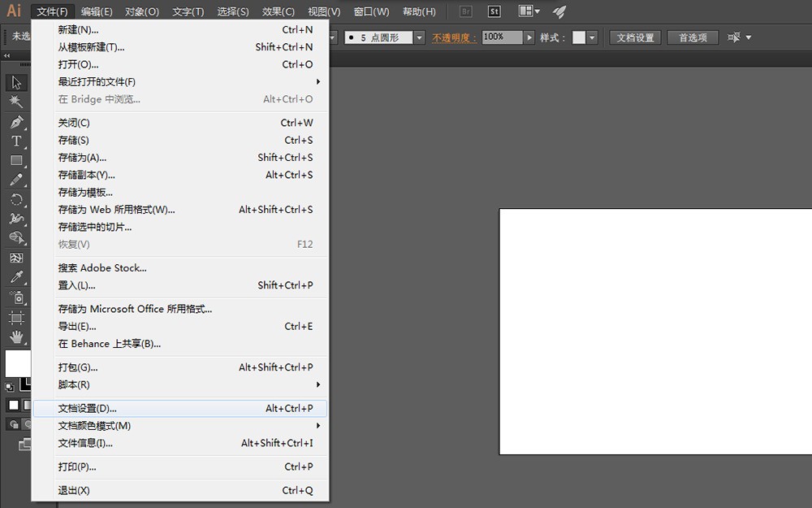
Task: Click 存储为(A)... menu entry
Action: coord(82,158)
